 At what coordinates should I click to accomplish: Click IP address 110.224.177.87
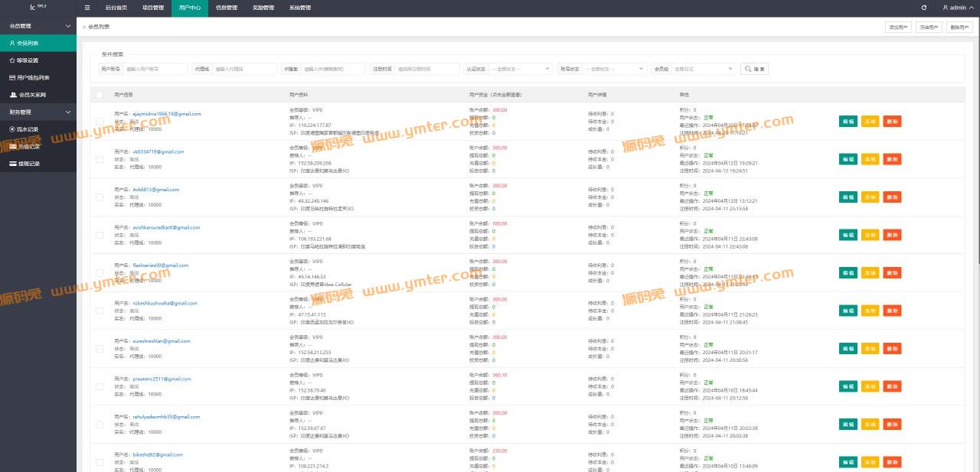tap(315, 125)
